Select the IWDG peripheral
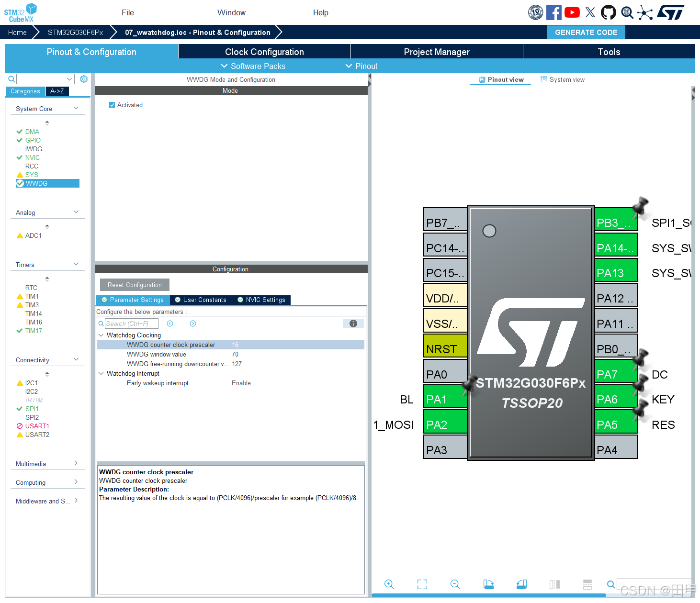 pyautogui.click(x=34, y=149)
